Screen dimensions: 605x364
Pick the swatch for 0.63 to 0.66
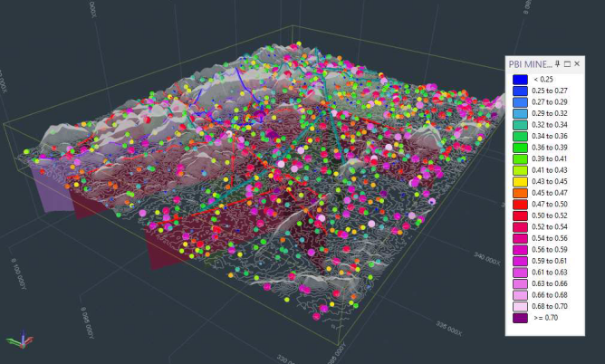point(520,283)
